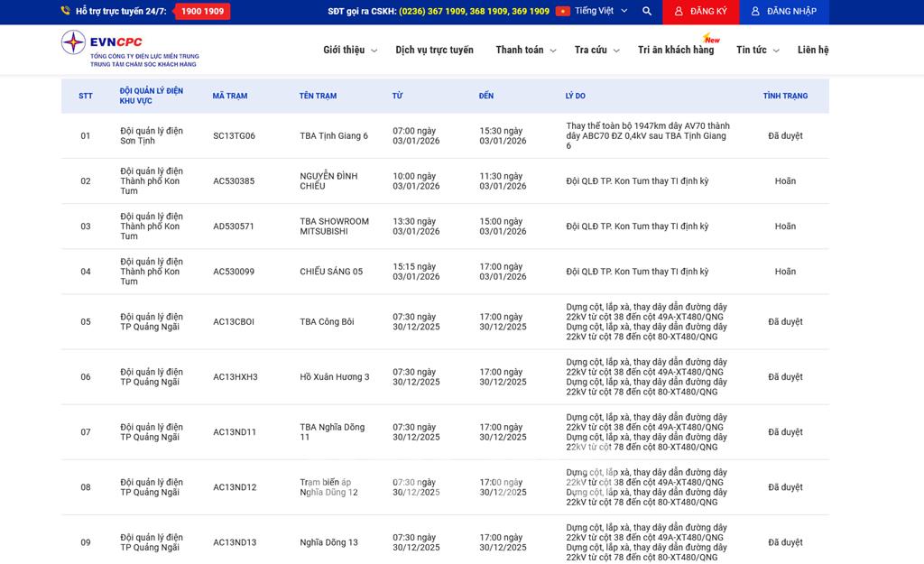Click the phone support icon

66,12
